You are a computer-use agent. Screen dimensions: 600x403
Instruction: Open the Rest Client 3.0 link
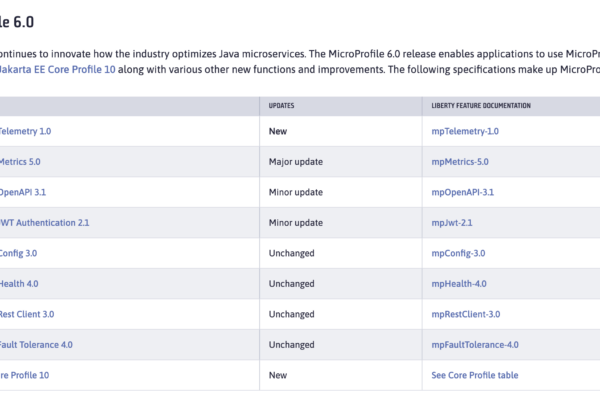coord(27,314)
